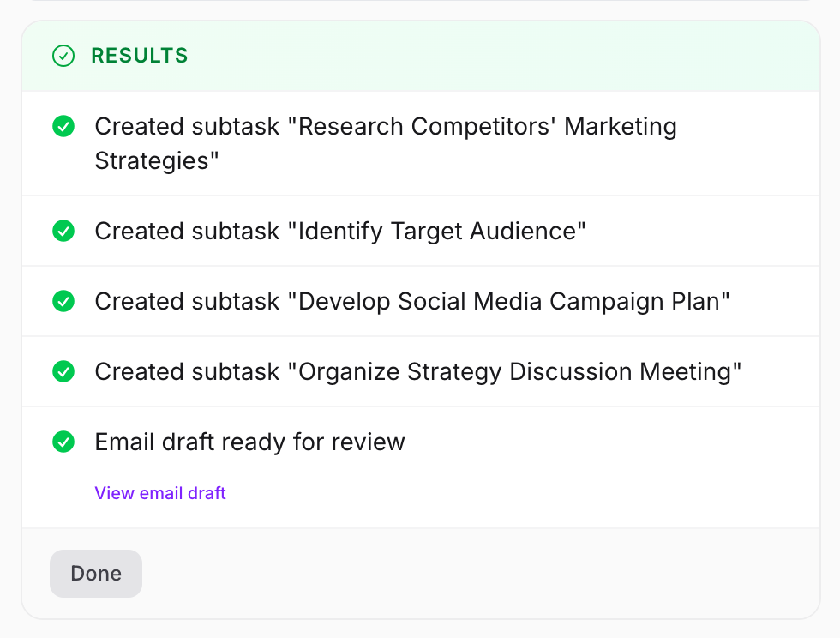Click the circled checkmark beside RESULTS header
840x638 pixels.
point(63,56)
